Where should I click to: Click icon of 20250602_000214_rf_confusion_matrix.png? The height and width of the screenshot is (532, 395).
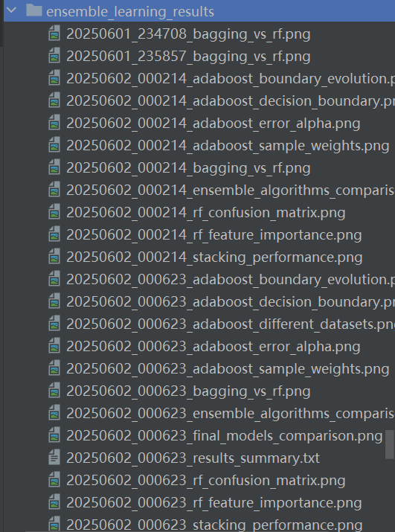(54, 212)
